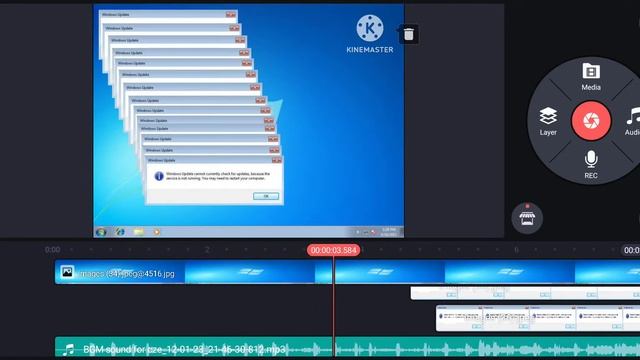Click the 6 second mark on ruler
Screen dimensions: 640x360
[516, 250]
